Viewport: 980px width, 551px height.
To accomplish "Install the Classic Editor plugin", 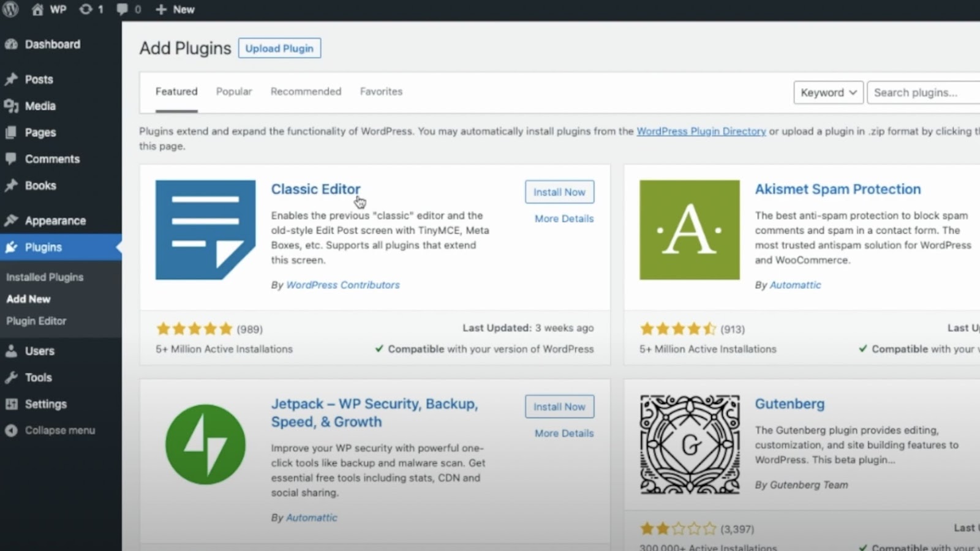I will tap(559, 192).
